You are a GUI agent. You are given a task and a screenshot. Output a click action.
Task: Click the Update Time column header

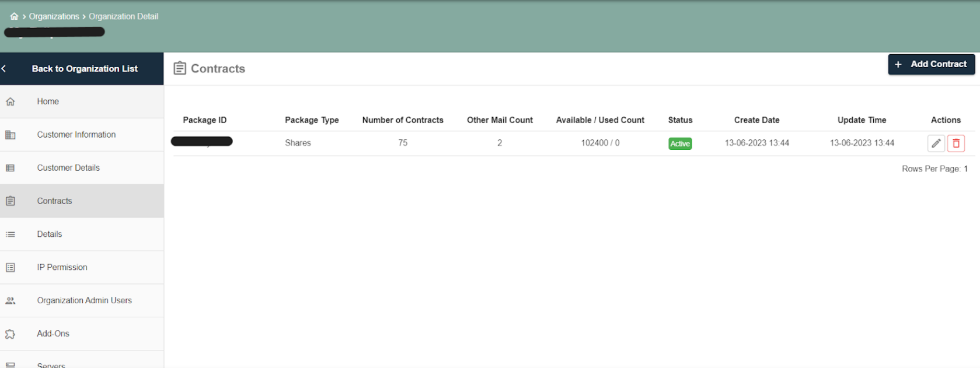click(x=862, y=120)
